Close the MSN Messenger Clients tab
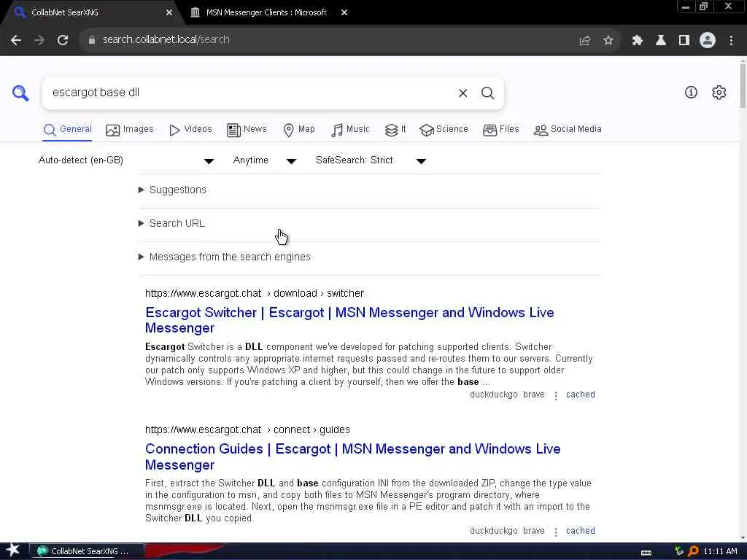Image resolution: width=747 pixels, height=560 pixels. [x=344, y=12]
